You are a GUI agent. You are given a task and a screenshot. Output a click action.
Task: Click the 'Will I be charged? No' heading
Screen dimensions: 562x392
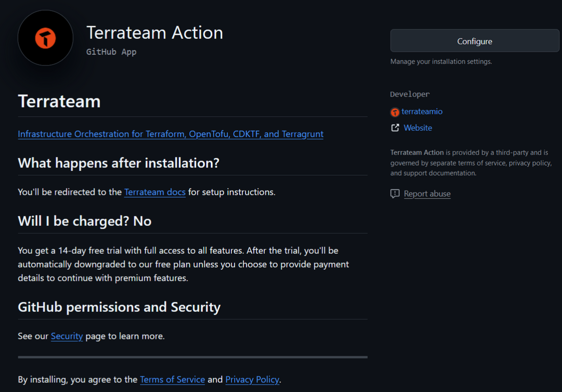(85, 221)
